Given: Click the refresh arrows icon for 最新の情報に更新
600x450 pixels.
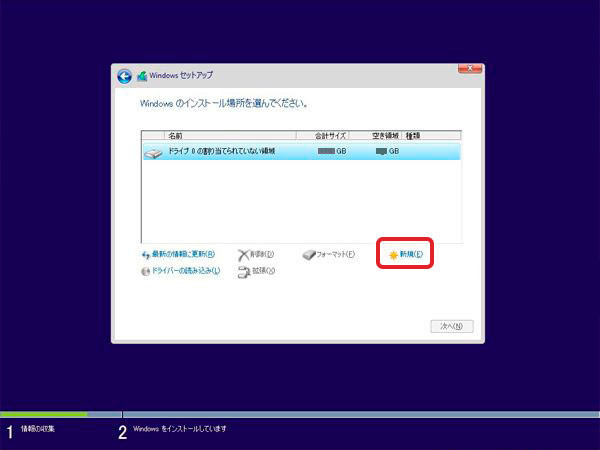Looking at the screenshot, I should pyautogui.click(x=146, y=255).
